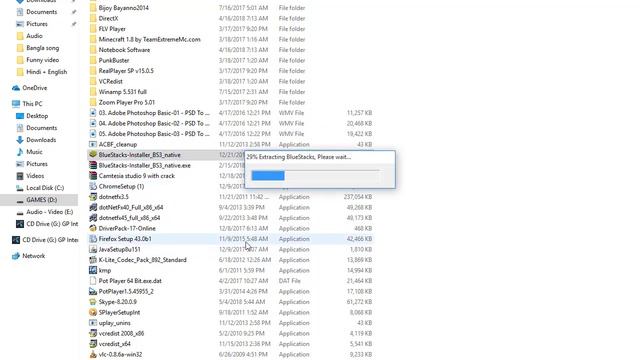Click the vlc-0.8.6a-win32 cone icon
Screen dimensions: 640x360
(93, 354)
